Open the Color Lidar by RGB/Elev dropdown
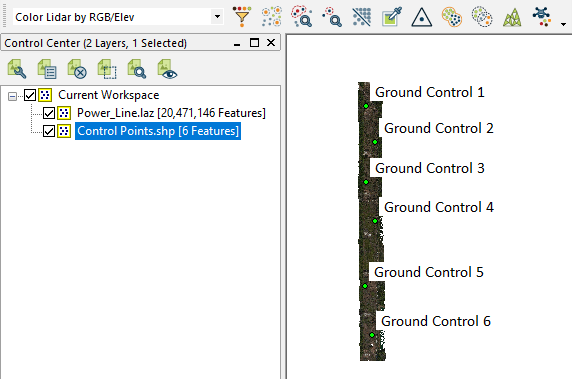 click(217, 16)
